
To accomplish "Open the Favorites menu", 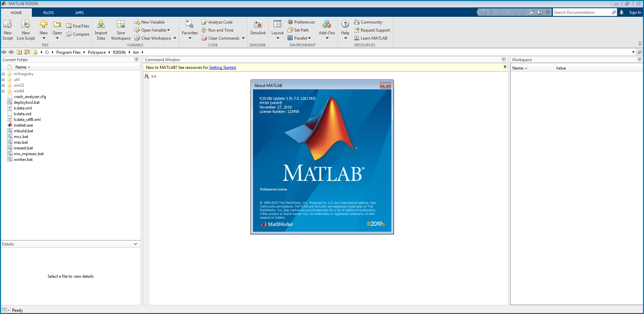I will click(190, 30).
